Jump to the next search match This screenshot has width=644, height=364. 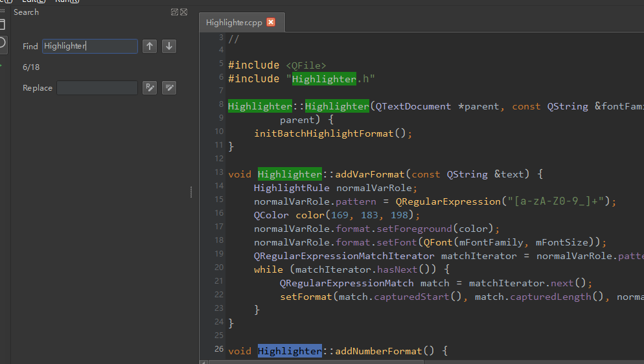click(169, 46)
